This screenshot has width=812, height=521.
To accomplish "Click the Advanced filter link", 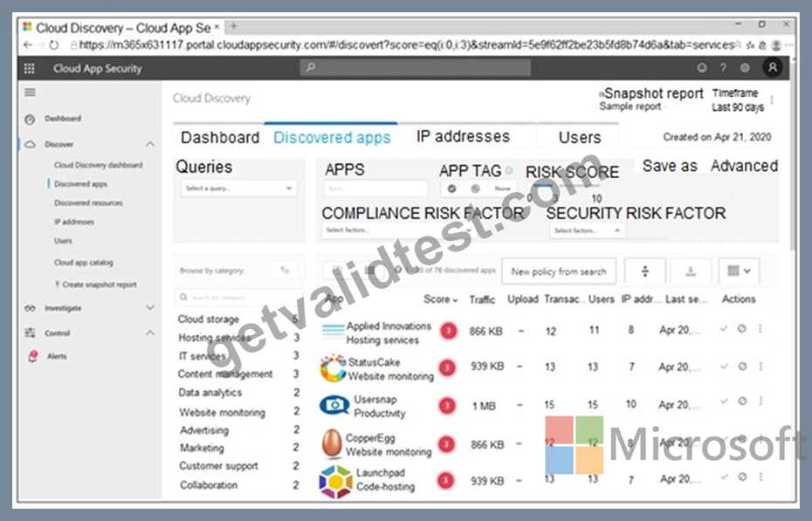I will [x=744, y=166].
